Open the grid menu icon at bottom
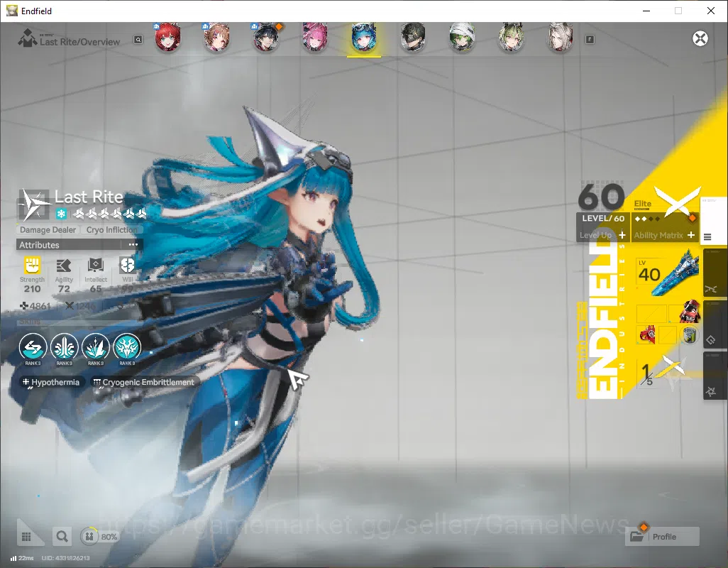The width and height of the screenshot is (728, 568). click(26, 537)
